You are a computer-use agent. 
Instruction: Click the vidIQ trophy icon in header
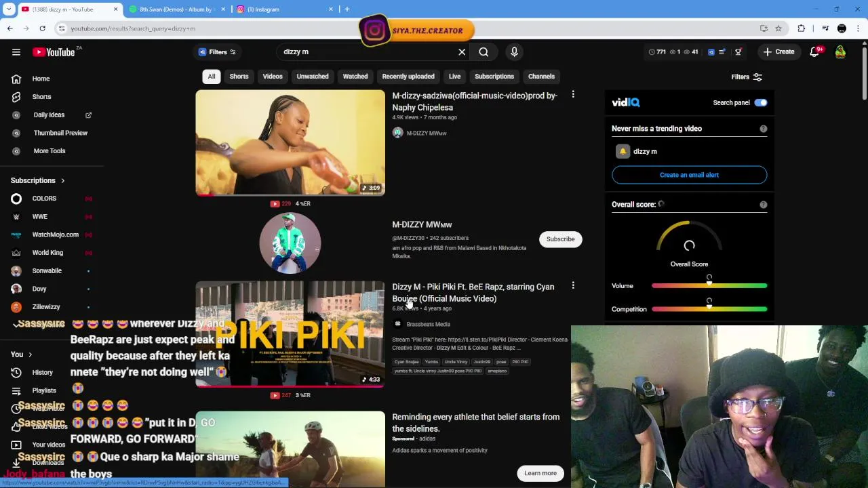tap(738, 52)
